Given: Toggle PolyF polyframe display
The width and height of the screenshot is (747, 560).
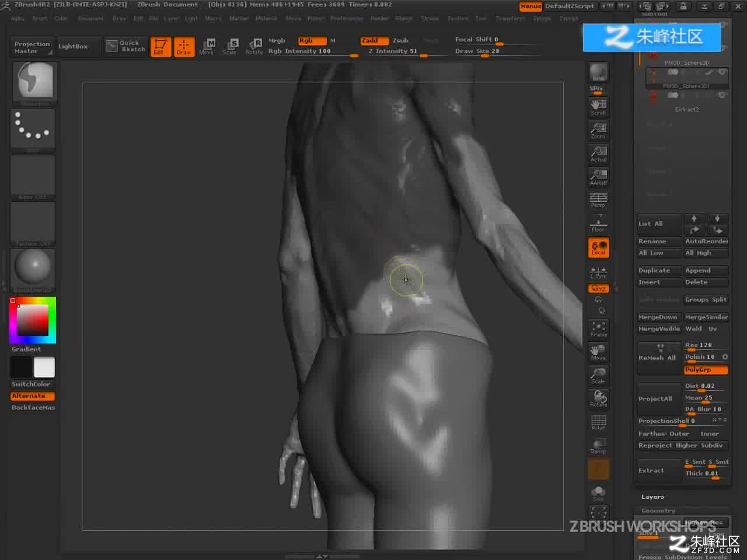Looking at the screenshot, I should click(598, 422).
